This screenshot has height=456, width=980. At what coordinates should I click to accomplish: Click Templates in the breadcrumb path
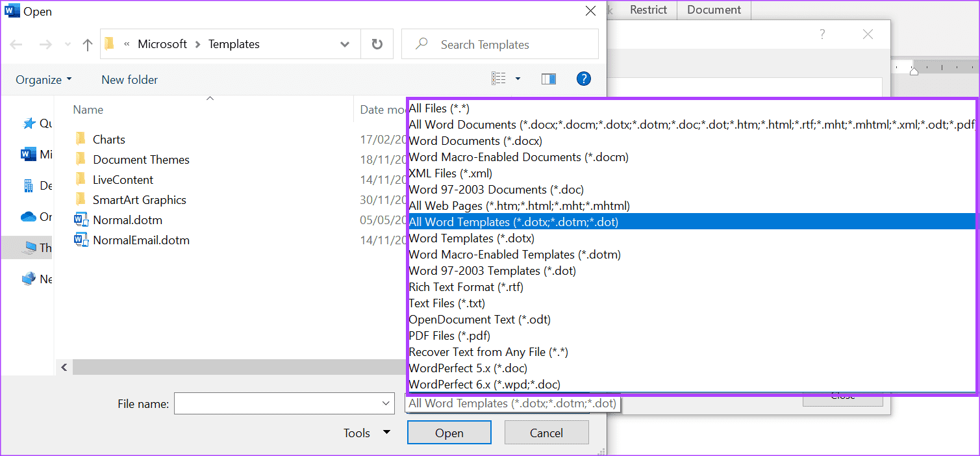[234, 44]
